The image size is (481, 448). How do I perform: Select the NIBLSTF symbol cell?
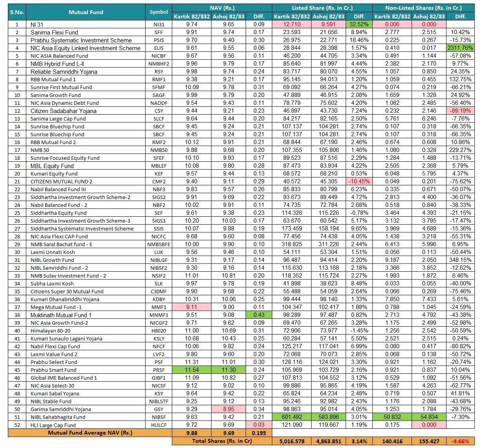(x=159, y=401)
